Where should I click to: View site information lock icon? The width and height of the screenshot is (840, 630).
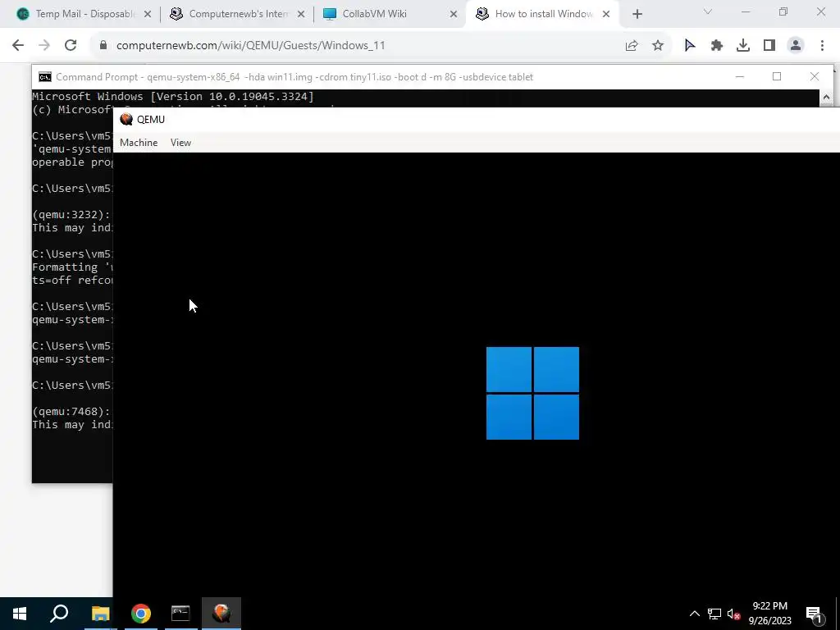pyautogui.click(x=103, y=46)
